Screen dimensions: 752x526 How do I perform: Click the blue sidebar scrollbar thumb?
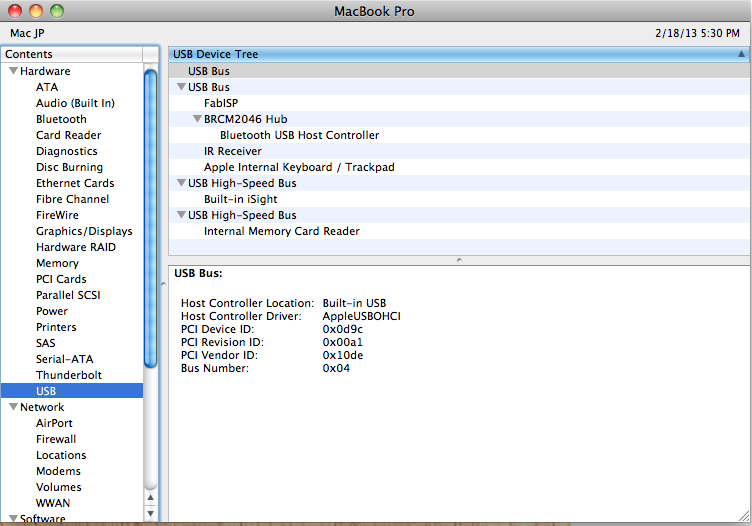151,219
